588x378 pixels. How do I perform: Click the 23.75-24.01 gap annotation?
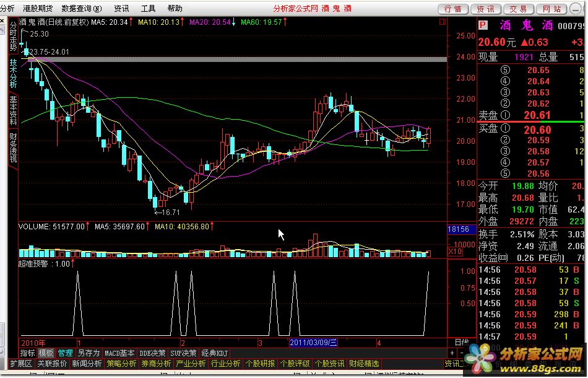tap(49, 52)
